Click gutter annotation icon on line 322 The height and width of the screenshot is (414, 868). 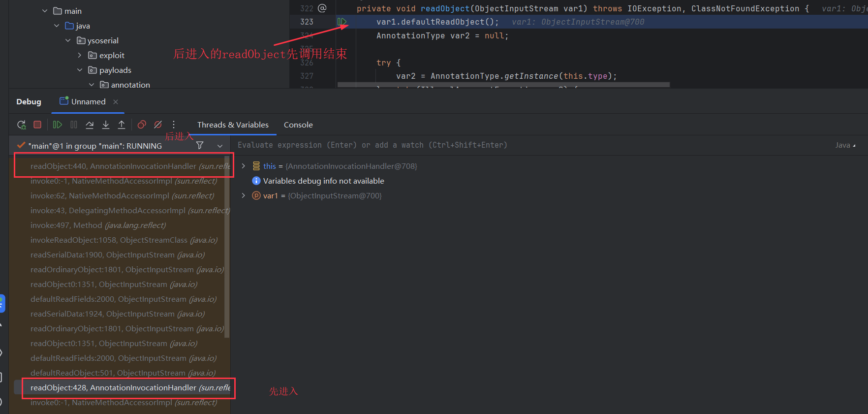[322, 8]
